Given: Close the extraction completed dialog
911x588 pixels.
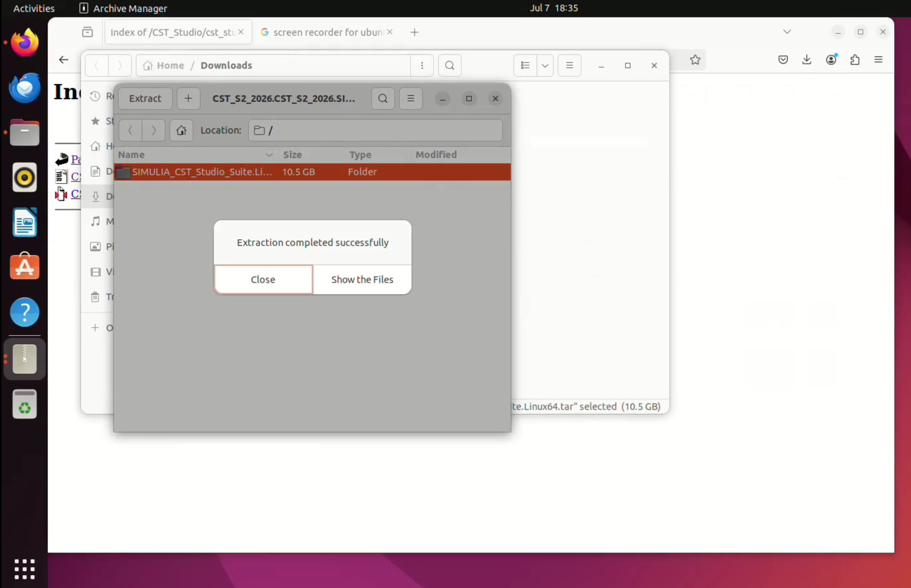Looking at the screenshot, I should pyautogui.click(x=263, y=279).
